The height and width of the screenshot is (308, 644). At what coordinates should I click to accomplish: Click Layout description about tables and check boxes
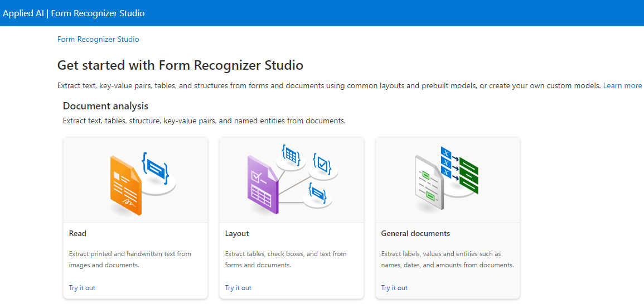pyautogui.click(x=286, y=259)
